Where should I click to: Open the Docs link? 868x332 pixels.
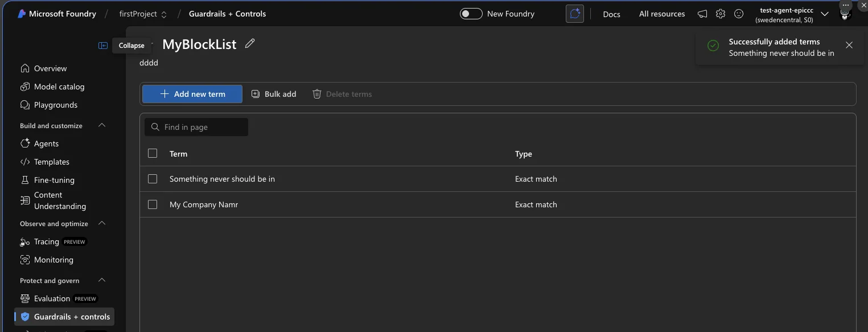pyautogui.click(x=611, y=14)
